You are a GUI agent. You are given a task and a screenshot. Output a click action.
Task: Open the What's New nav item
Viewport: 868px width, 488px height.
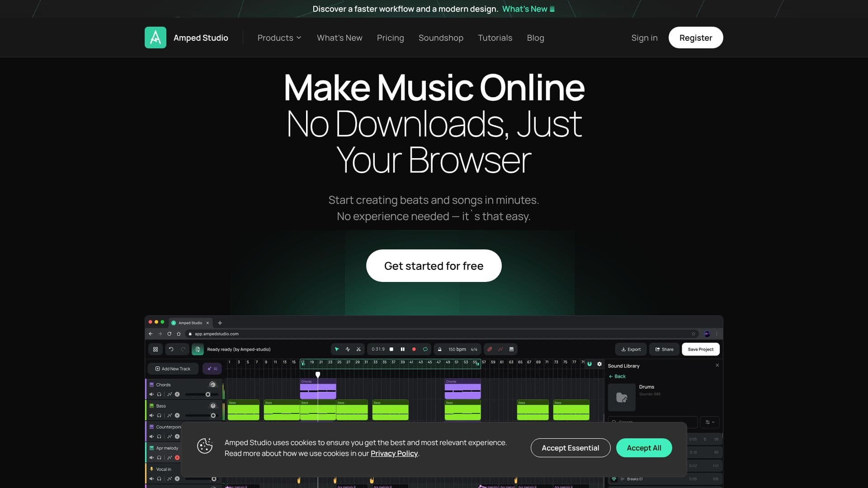coord(340,38)
